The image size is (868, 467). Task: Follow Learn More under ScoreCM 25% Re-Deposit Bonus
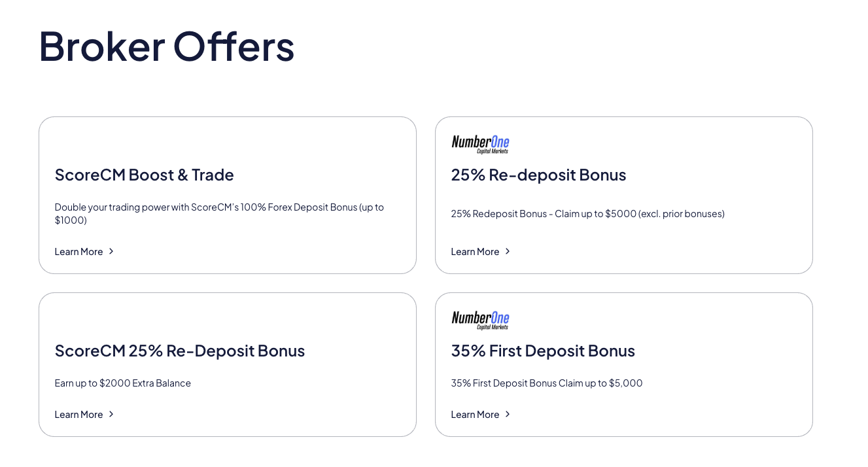[79, 415]
